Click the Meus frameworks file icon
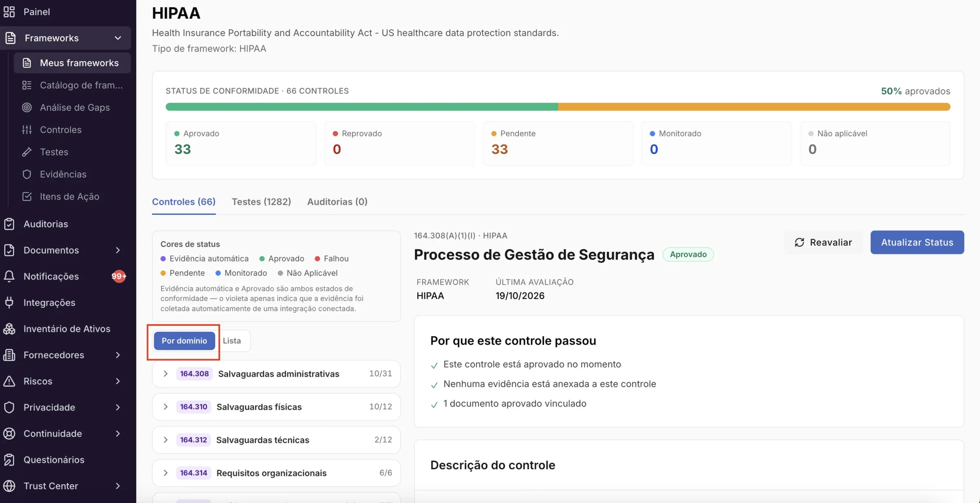This screenshot has width=980, height=503. (27, 63)
